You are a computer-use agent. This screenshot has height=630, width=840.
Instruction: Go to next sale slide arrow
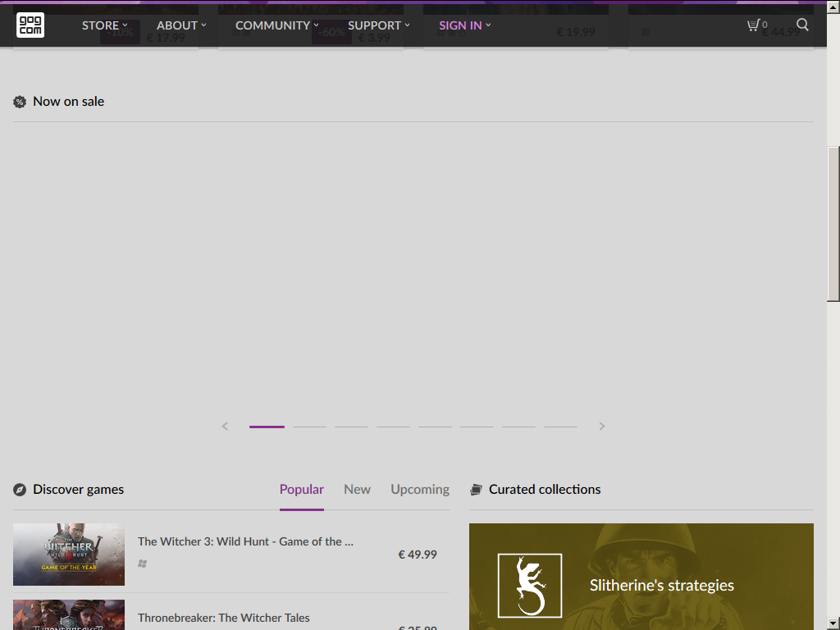tap(601, 426)
